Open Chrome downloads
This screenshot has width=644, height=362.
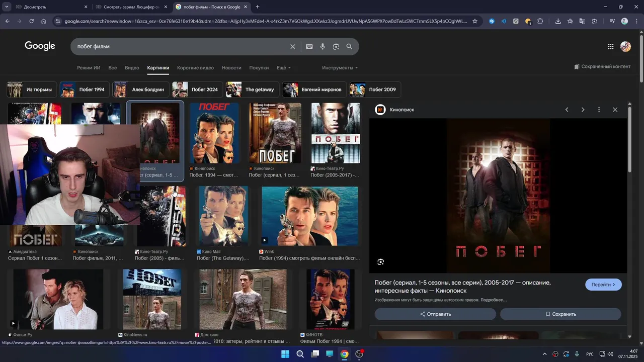(558, 21)
